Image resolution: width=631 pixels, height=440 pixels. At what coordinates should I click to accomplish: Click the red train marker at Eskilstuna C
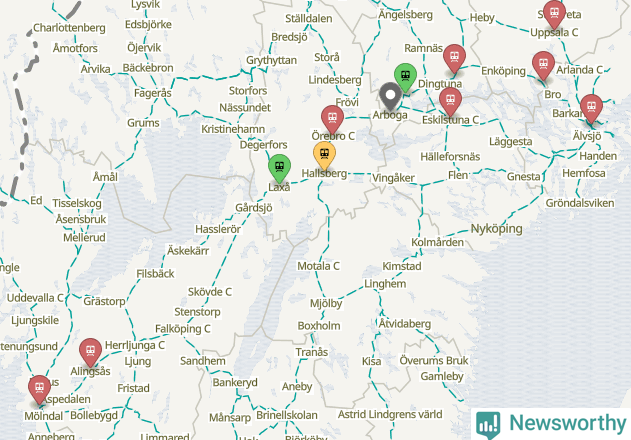point(450,101)
